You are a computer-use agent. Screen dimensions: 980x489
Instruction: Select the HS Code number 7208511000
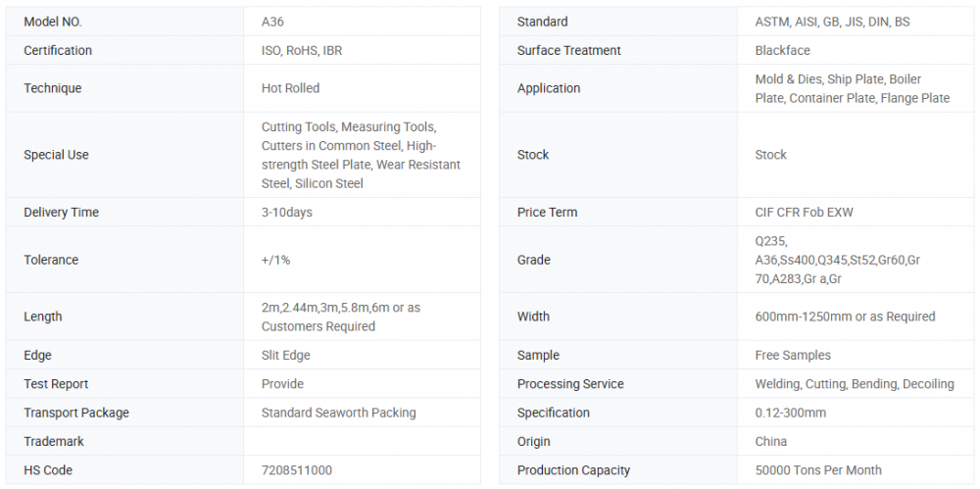point(296,470)
